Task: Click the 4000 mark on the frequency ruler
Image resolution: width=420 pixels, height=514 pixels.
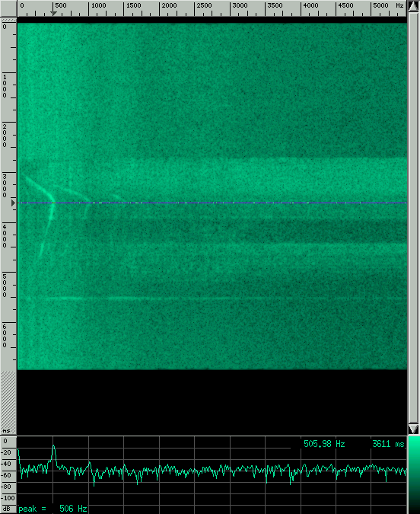Action: 310,5
